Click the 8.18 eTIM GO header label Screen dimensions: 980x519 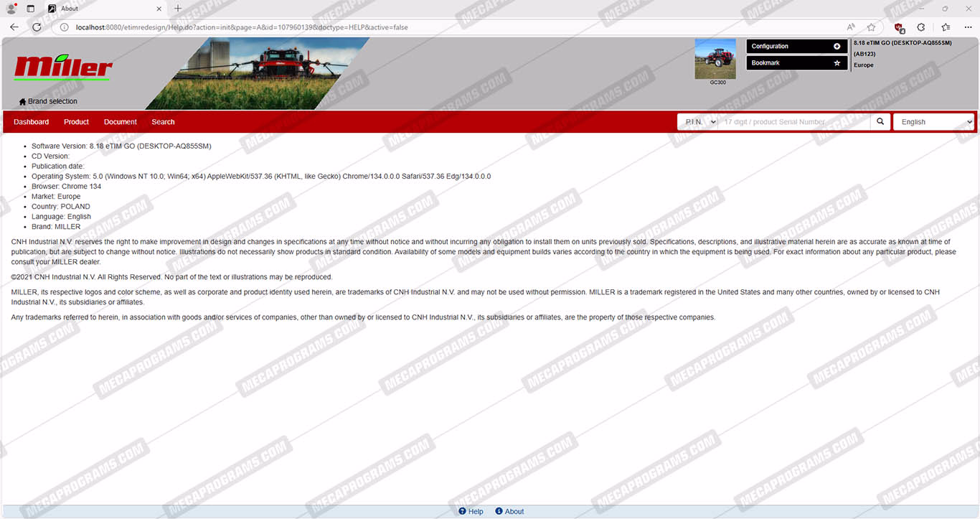tap(903, 43)
